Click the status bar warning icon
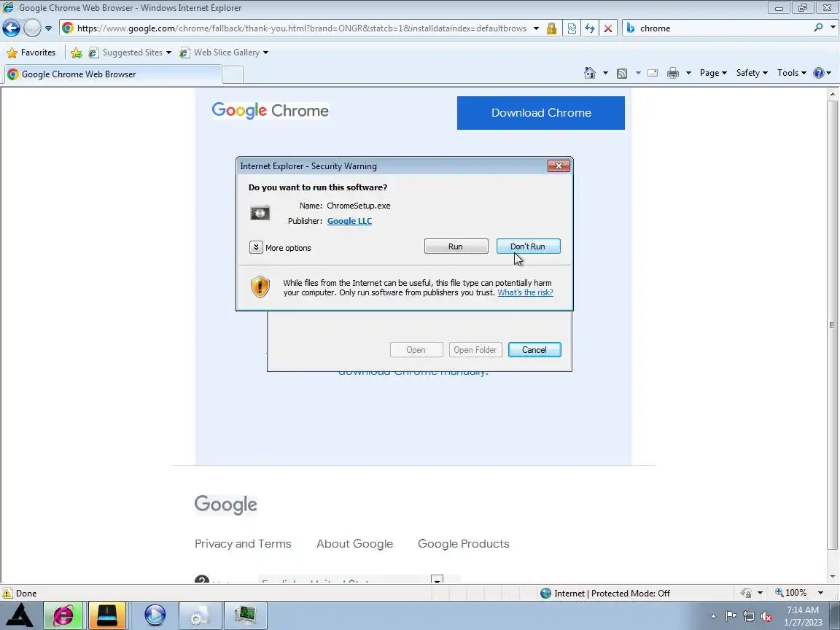The width and height of the screenshot is (840, 630). pyautogui.click(x=7, y=593)
